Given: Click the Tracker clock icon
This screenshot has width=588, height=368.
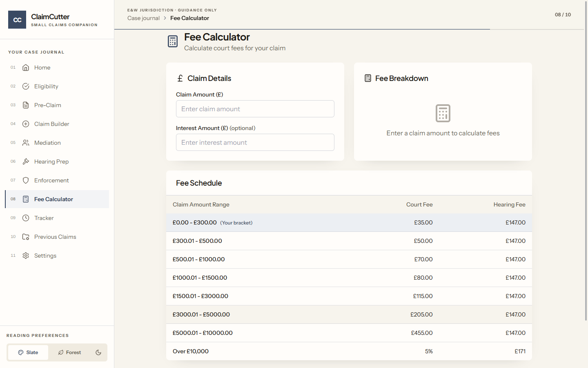Looking at the screenshot, I should click(x=26, y=218).
